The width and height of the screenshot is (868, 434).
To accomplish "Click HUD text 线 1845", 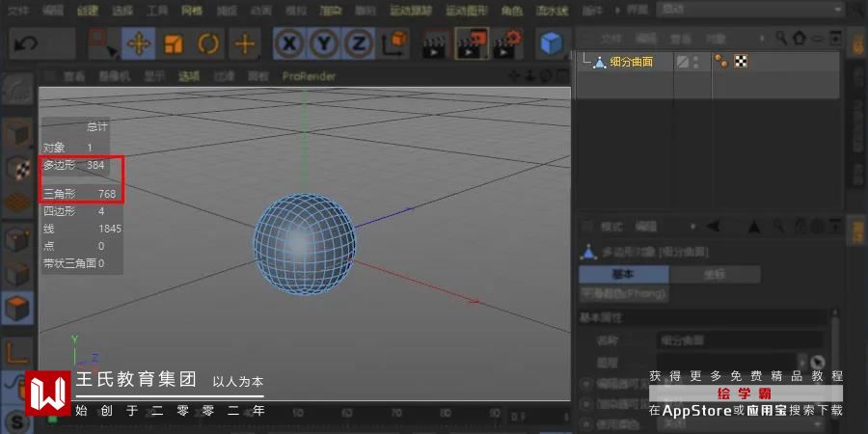I will 82,229.
